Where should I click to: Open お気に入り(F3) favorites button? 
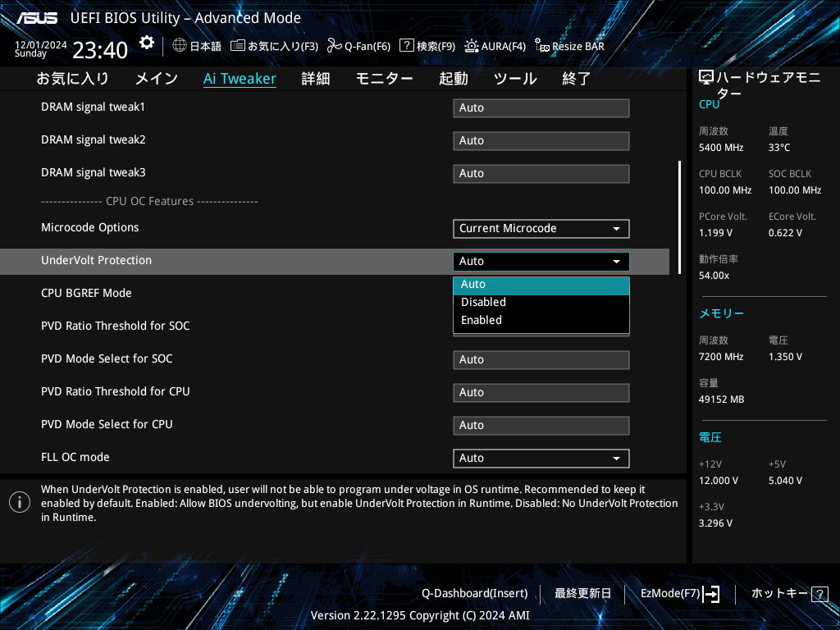coord(274,46)
